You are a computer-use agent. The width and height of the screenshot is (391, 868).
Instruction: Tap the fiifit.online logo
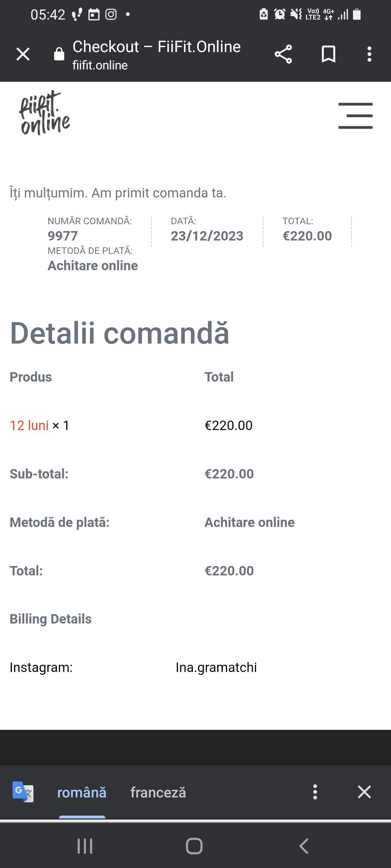coord(44,113)
